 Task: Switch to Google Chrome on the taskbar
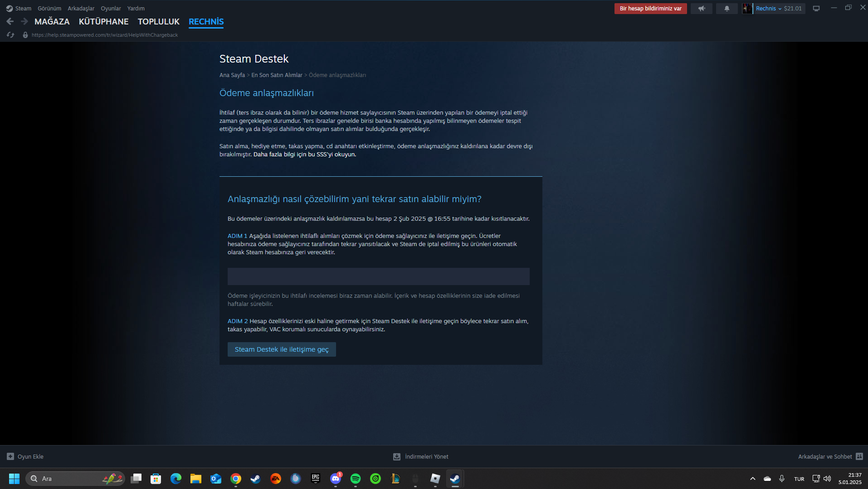[236, 479]
